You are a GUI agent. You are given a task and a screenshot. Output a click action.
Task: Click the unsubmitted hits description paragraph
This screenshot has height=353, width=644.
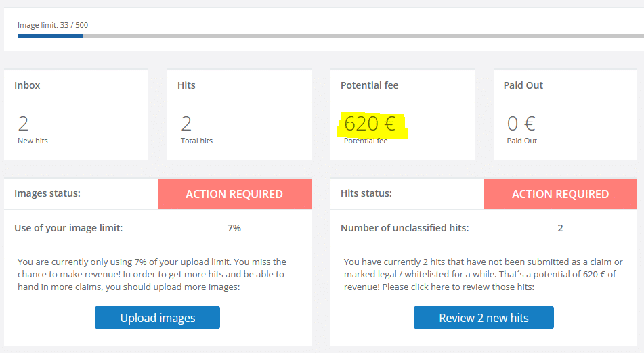(x=483, y=274)
